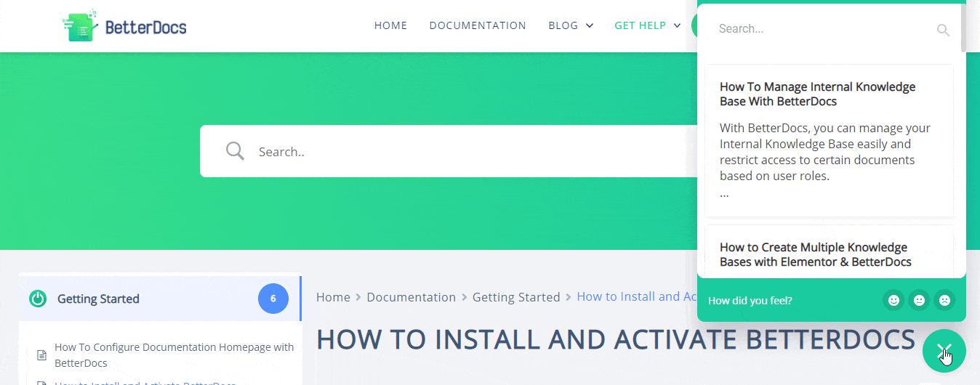Viewport: 980px width, 385px height.
Task: Open 'How To Manage Internal Knowledge Base' article
Action: click(817, 94)
